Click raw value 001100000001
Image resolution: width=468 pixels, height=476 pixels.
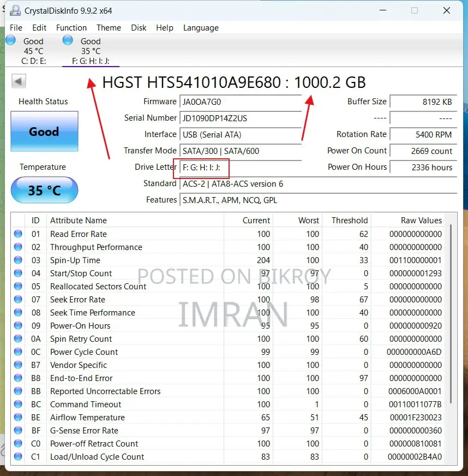pos(415,260)
